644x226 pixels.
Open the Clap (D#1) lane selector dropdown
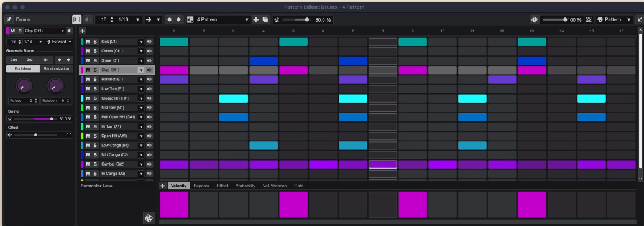(x=44, y=31)
